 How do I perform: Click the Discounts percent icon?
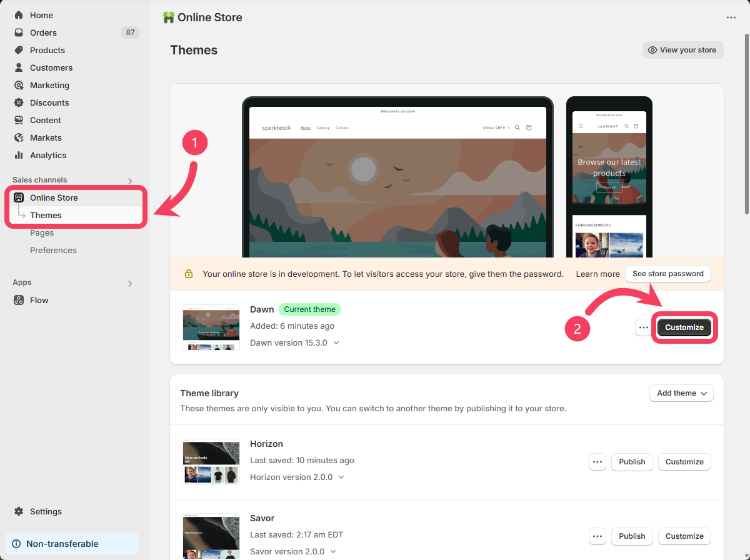coord(19,102)
